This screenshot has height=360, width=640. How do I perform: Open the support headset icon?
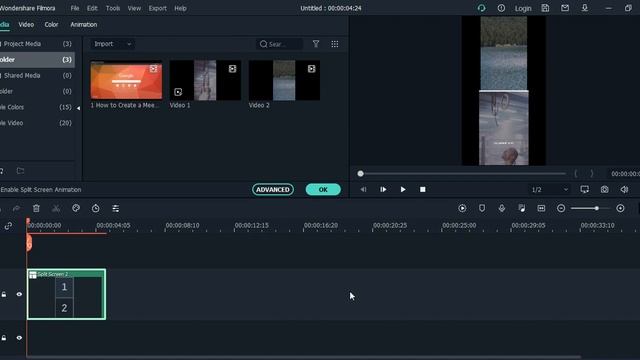click(482, 8)
